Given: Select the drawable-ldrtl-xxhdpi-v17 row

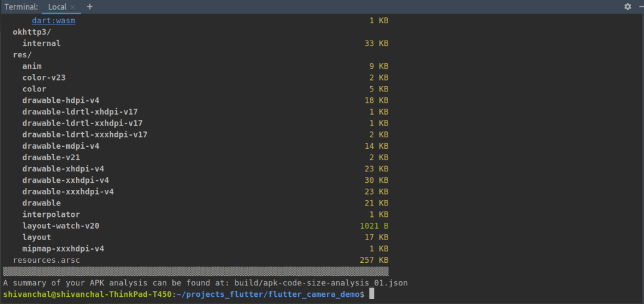Looking at the screenshot, I should pos(205,124).
